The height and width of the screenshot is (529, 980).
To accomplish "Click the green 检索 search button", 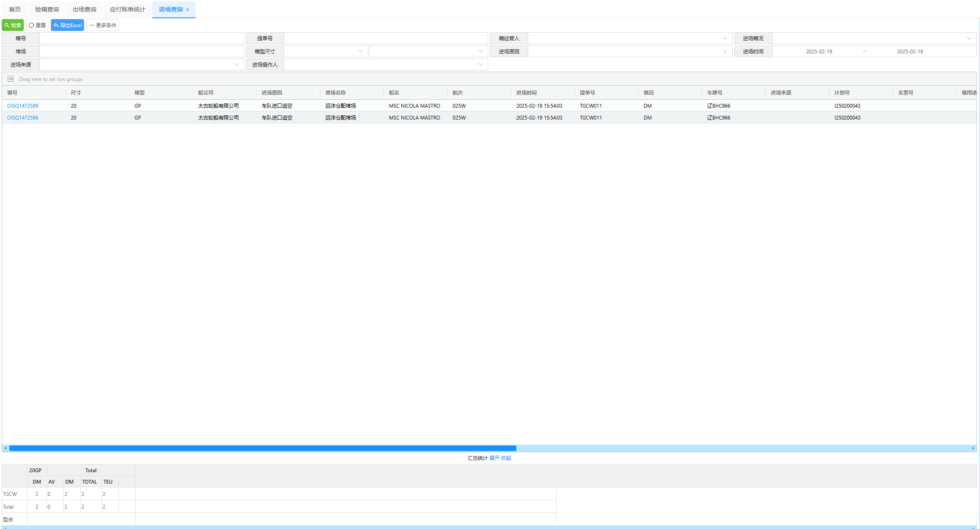I will (x=13, y=25).
